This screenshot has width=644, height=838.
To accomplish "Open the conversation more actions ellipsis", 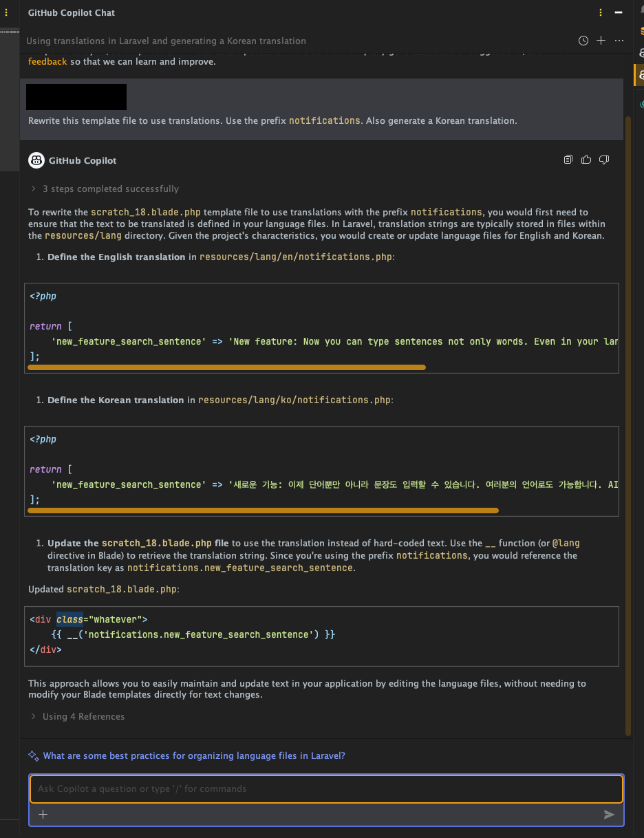I will point(619,41).
